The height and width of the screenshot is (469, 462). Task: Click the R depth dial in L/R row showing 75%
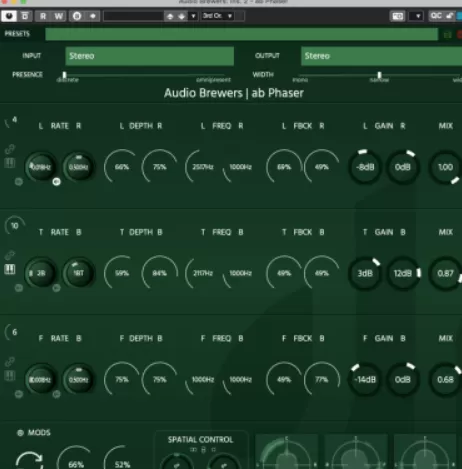click(x=160, y=167)
